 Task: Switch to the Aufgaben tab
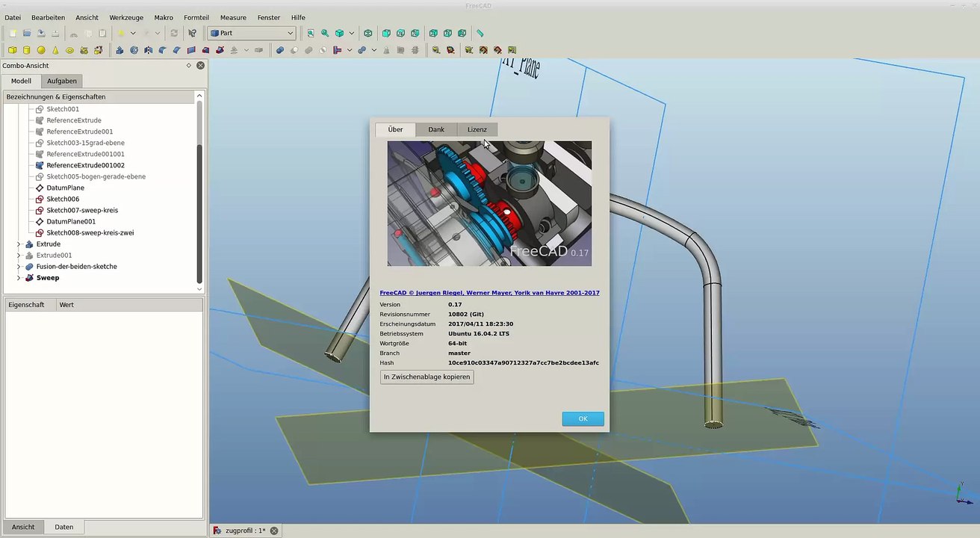coord(61,81)
